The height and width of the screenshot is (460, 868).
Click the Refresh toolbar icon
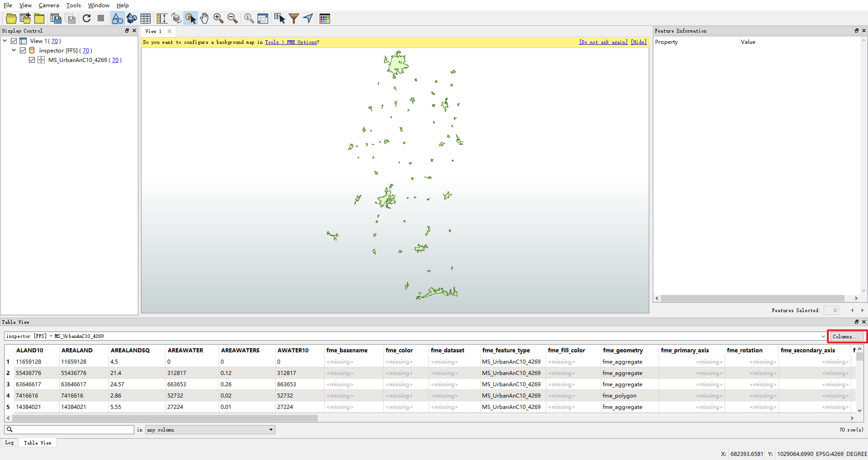pyautogui.click(x=87, y=19)
